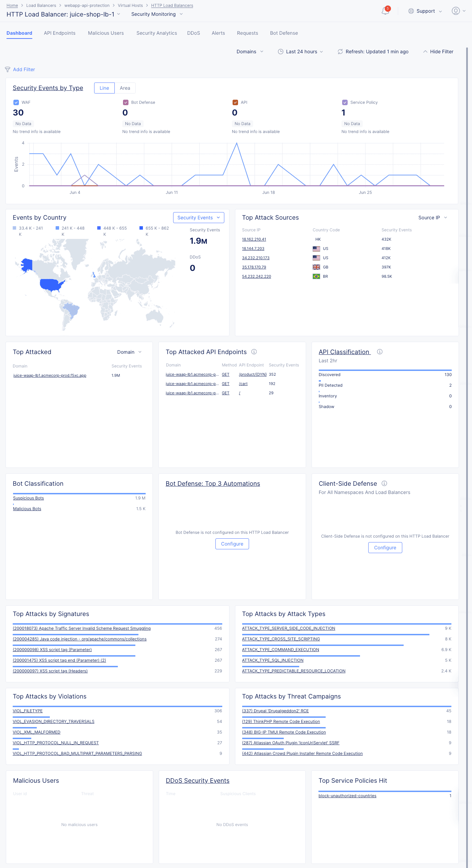472x868 pixels.
Task: Switch to the Malicious Users tab
Action: coord(106,33)
